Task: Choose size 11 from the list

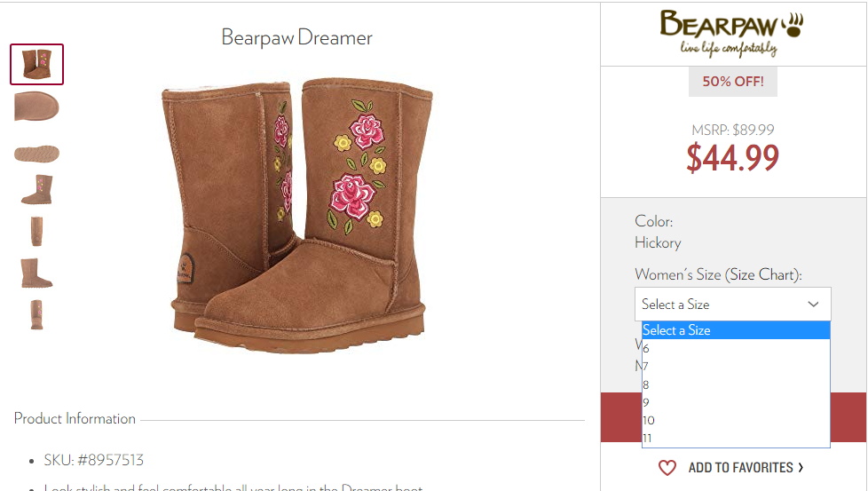Action: 736,438
